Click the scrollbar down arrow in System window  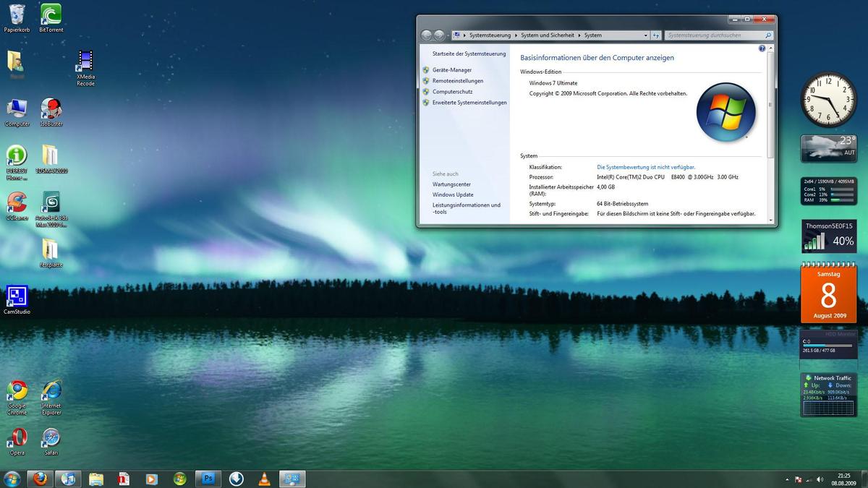[x=771, y=221]
